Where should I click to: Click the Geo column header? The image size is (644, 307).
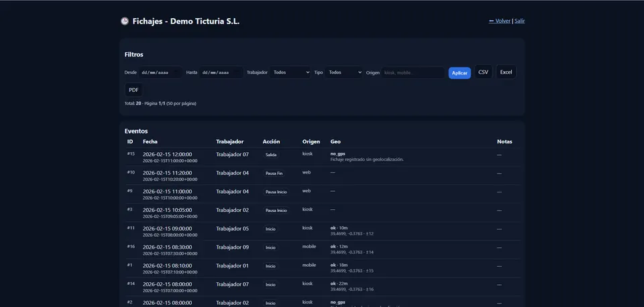[335, 141]
